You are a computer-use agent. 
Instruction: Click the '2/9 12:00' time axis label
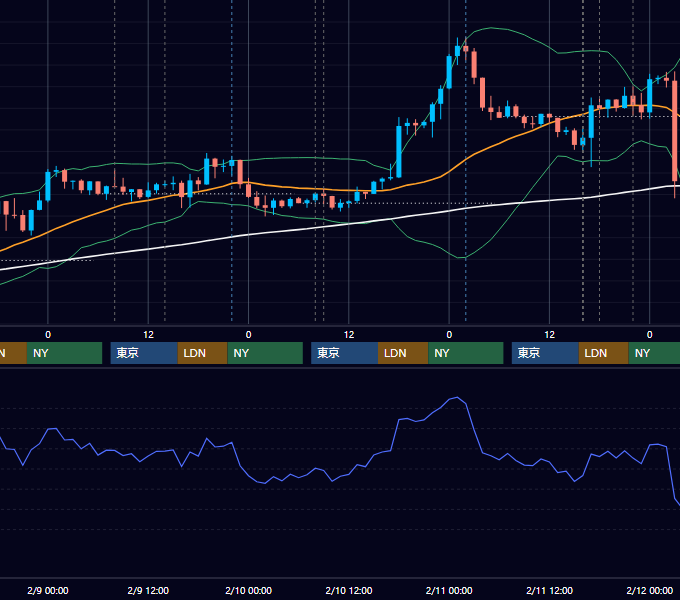[148, 590]
